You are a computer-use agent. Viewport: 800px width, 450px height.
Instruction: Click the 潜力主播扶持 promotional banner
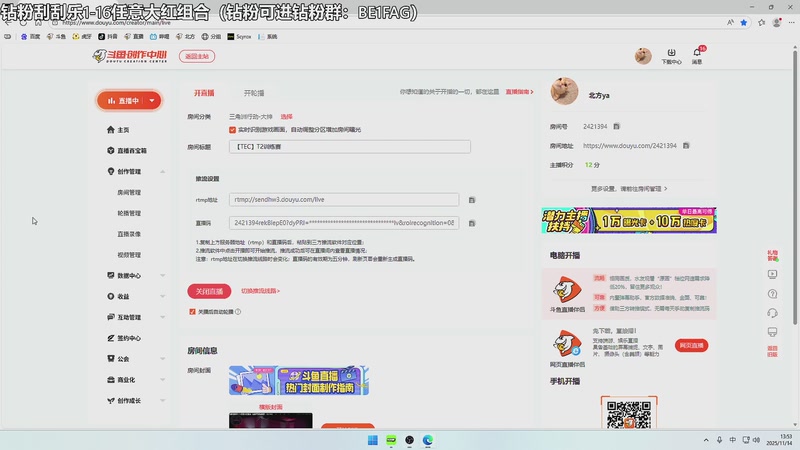pos(629,220)
